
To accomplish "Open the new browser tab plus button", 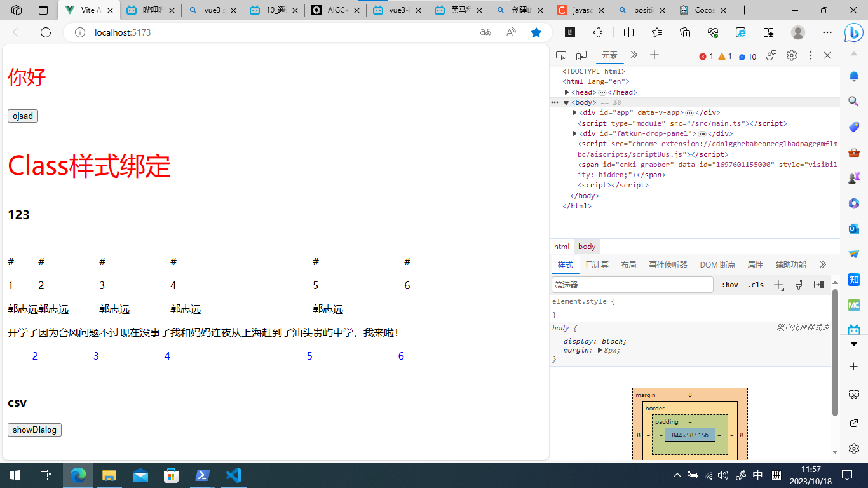I will click(x=745, y=10).
